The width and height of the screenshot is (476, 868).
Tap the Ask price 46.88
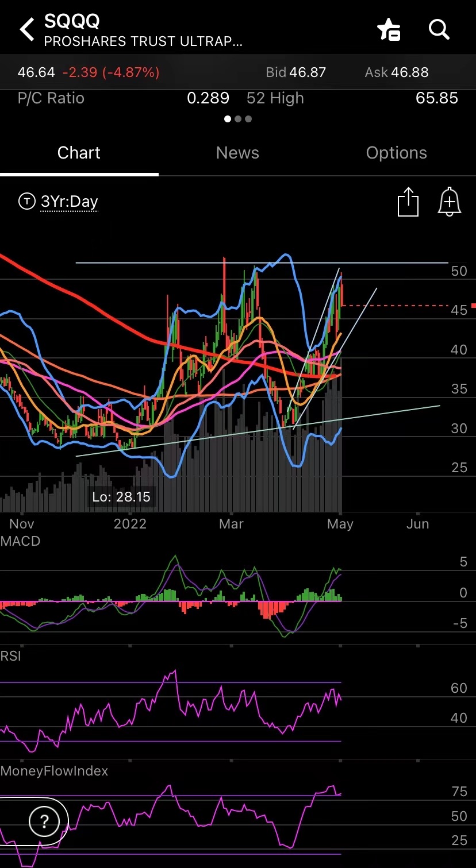pos(410,73)
